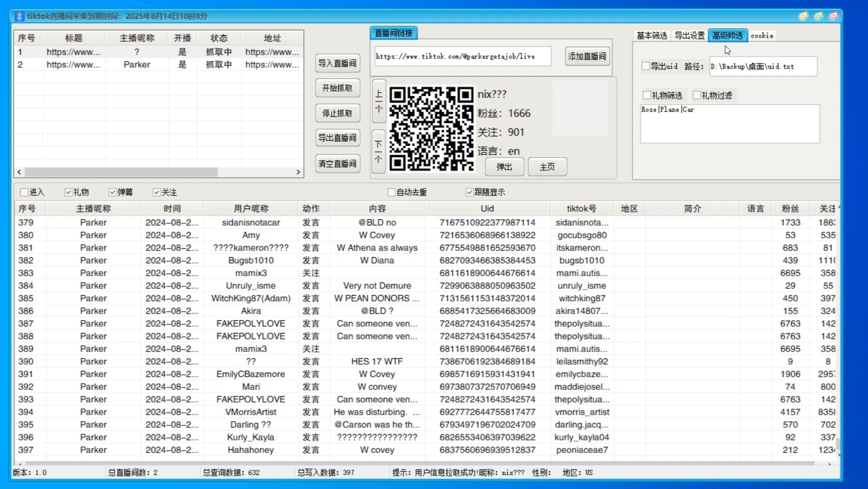Click the 粉丝 column header in data table
Screen dimensions: 868x489
coord(790,208)
